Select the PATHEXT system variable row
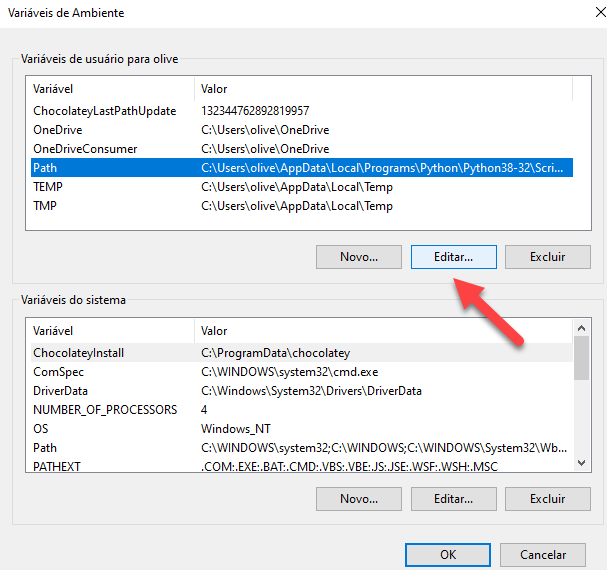 point(302,465)
